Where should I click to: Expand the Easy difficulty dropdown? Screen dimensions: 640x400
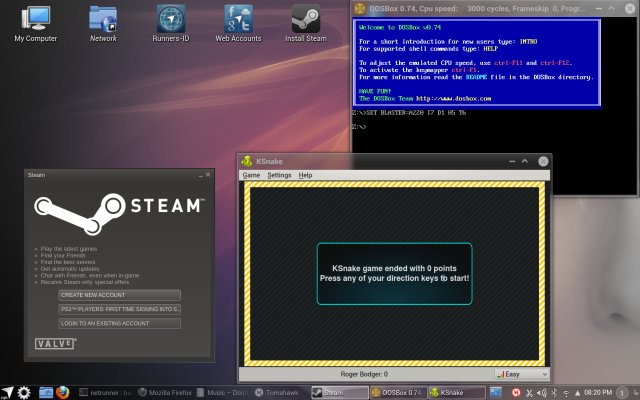point(520,374)
